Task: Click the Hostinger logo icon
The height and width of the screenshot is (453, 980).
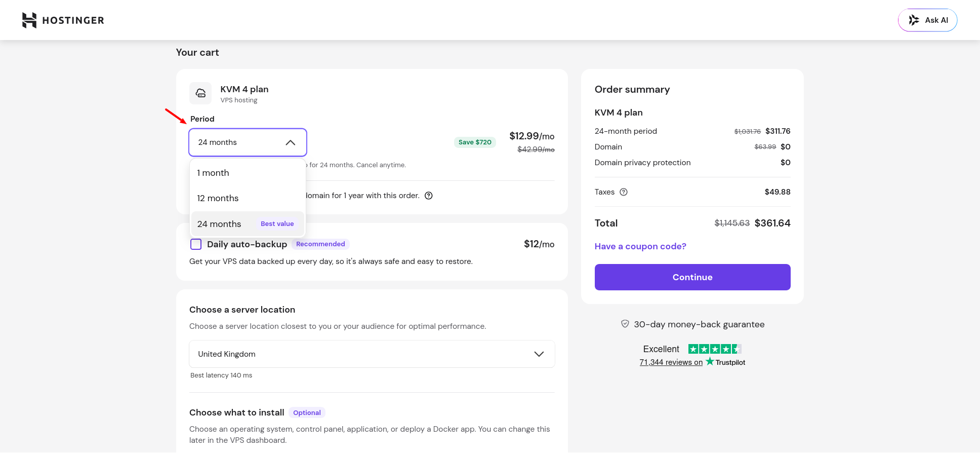Action: (x=29, y=20)
